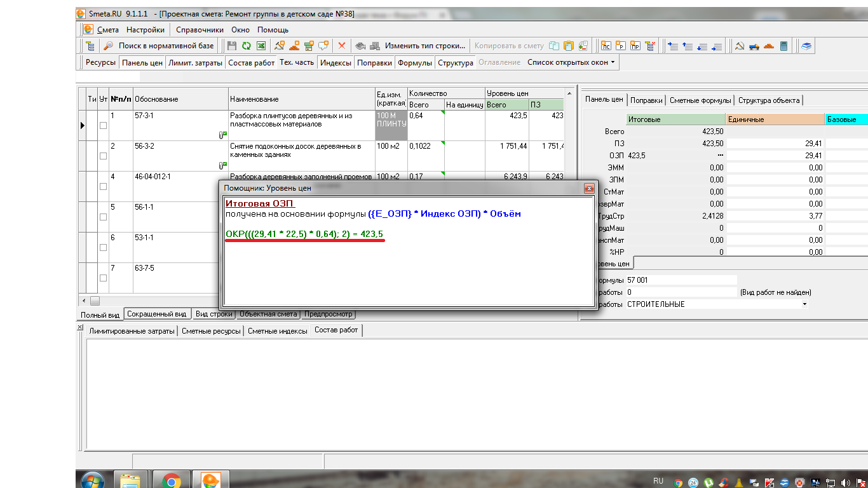Click the ellipsis button in ОЗП row
This screenshot has width=868, height=488.
(x=720, y=156)
